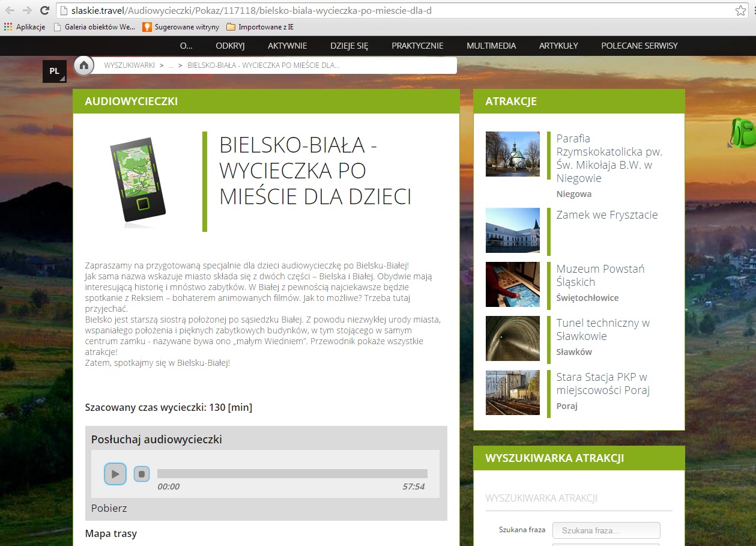The height and width of the screenshot is (546, 756).
Task: Go to homepage via breadcrumb home icon
Action: click(x=84, y=65)
